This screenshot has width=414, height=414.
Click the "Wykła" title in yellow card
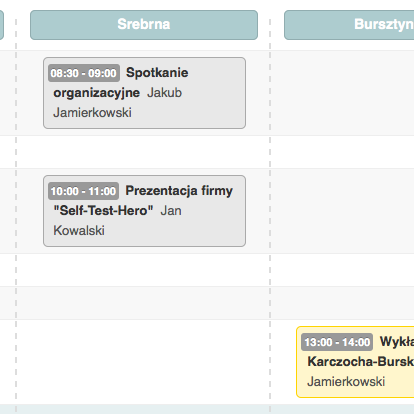point(397,342)
